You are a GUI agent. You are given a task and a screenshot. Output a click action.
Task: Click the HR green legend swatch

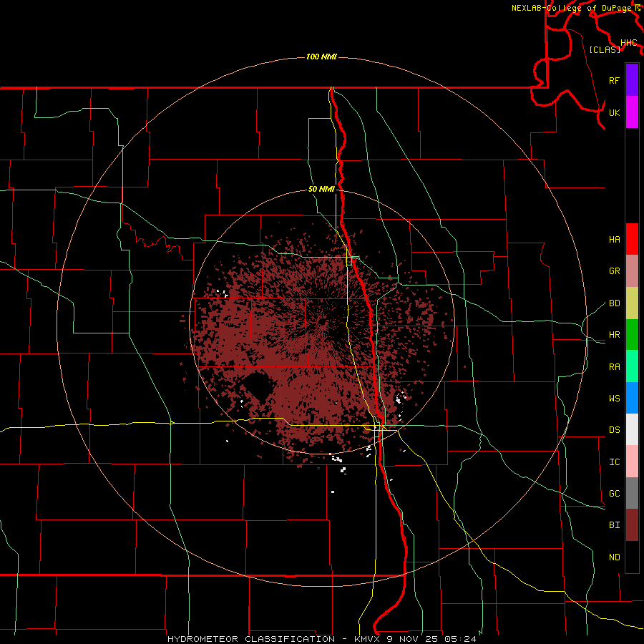tap(632, 335)
